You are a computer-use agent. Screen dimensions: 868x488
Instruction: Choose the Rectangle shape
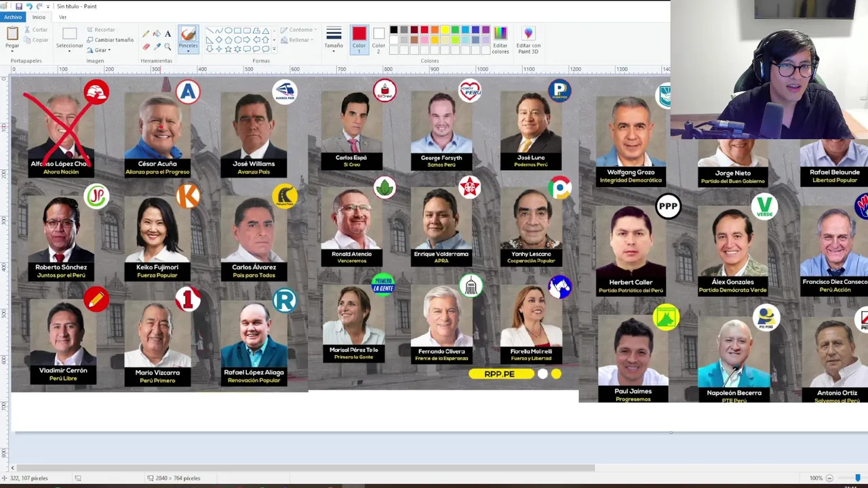(237, 30)
